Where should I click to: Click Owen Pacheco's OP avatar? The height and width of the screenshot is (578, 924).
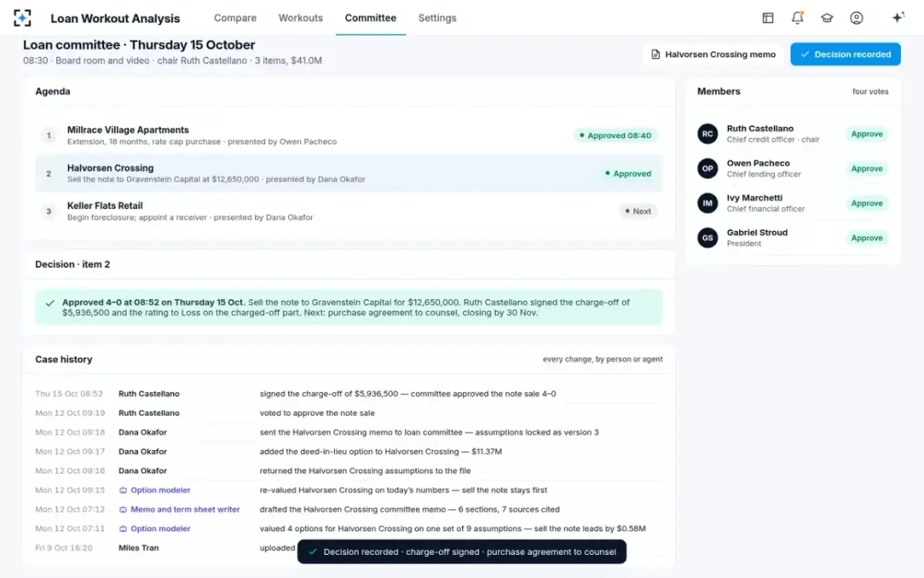pos(708,169)
